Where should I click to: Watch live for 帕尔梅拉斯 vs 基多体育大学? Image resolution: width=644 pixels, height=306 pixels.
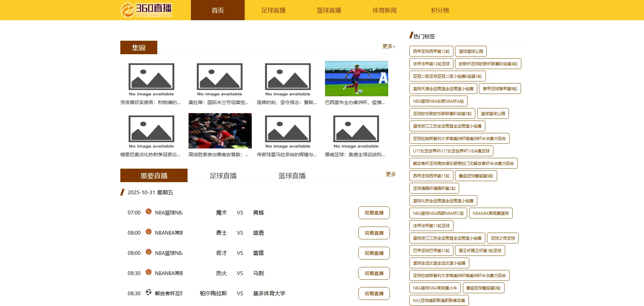(x=374, y=294)
